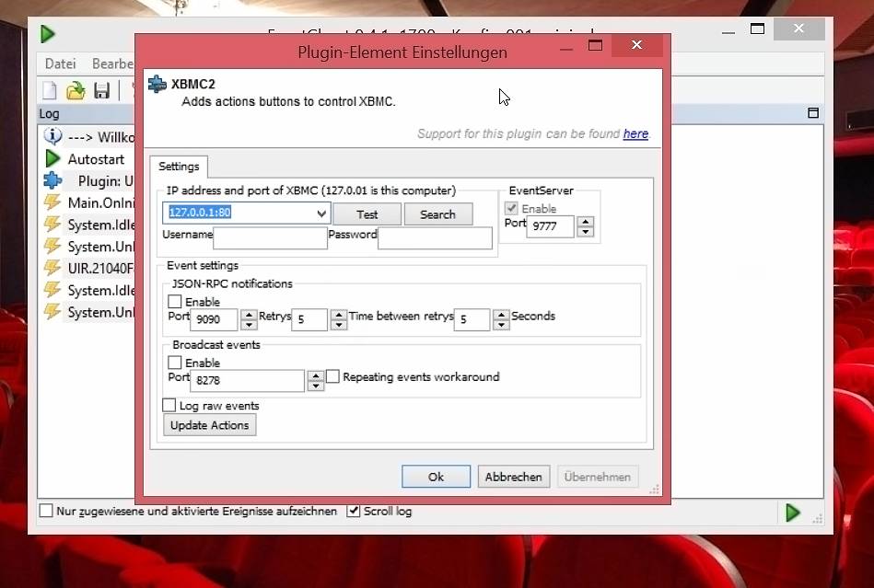Click the Open folder icon in EventGhost toolbar
The width and height of the screenshot is (874, 588).
coord(76,90)
